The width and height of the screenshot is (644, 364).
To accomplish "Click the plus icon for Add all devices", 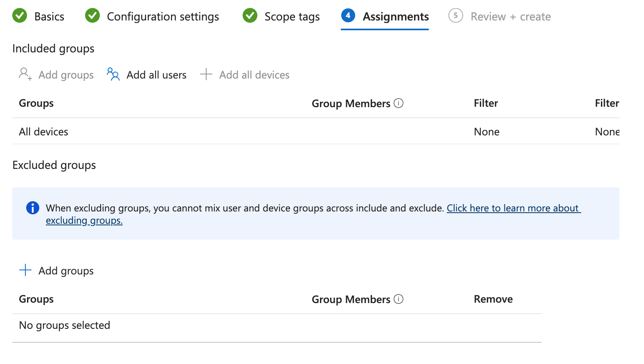I will coord(206,74).
